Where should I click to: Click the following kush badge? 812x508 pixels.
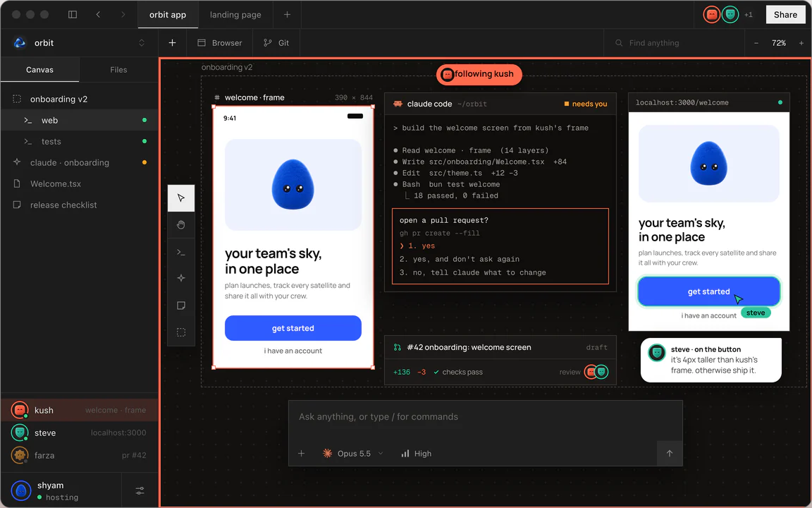point(479,74)
